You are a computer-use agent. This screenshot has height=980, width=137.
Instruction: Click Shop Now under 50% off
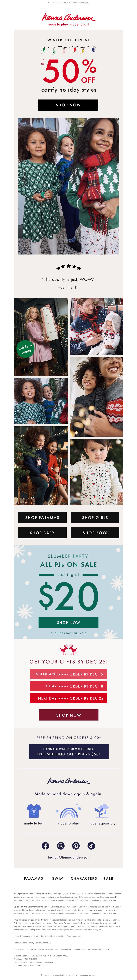[68, 105]
